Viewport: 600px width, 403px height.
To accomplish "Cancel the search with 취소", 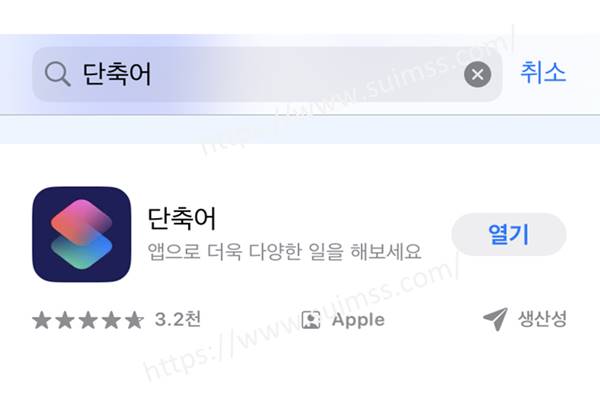I will click(x=543, y=73).
